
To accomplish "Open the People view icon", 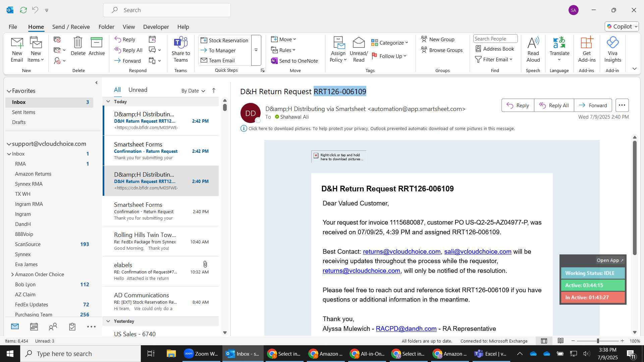I will pos(53,327).
